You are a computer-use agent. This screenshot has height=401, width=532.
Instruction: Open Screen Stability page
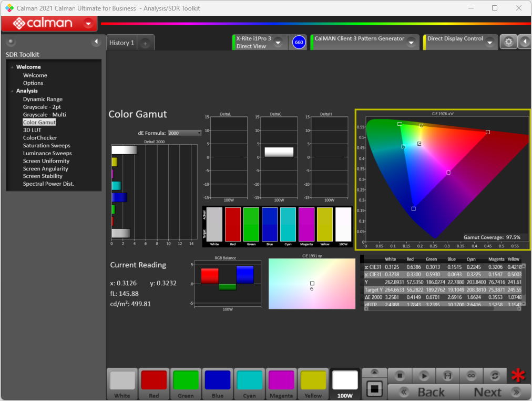[x=43, y=176]
